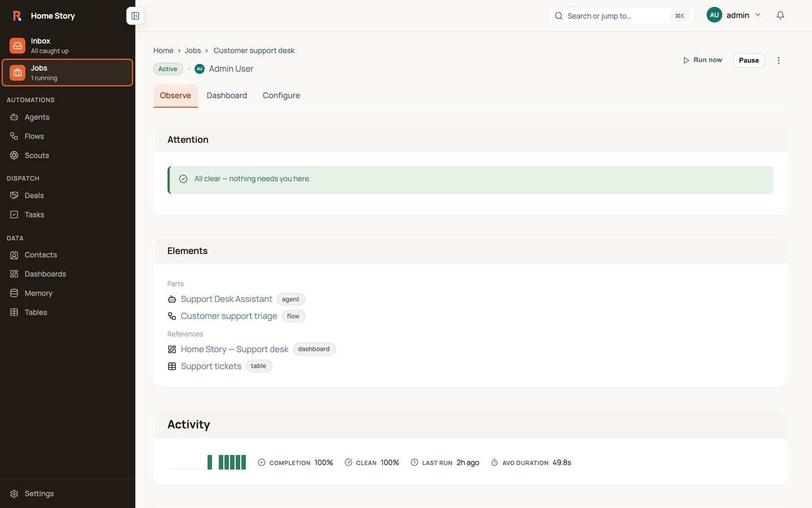Viewport: 812px width, 508px height.
Task: Click the Customer support triage flow icon
Action: tap(172, 316)
